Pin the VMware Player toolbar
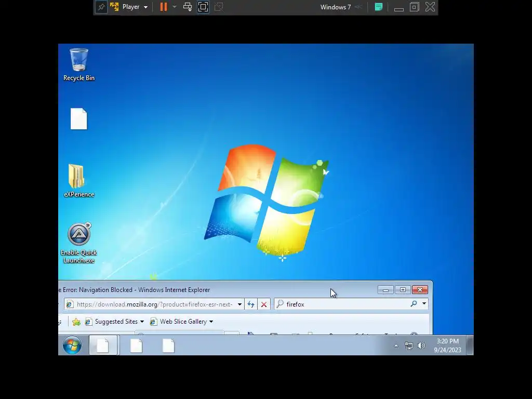Viewport: 532px width, 399px height. tap(101, 7)
